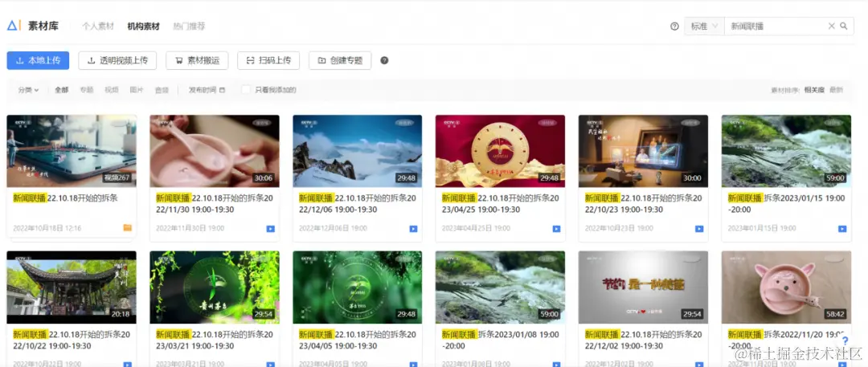The image size is (868, 367).
Task: Click title 新闻联播 拆条2023/01/08 19:00-20:00
Action: 500,340
